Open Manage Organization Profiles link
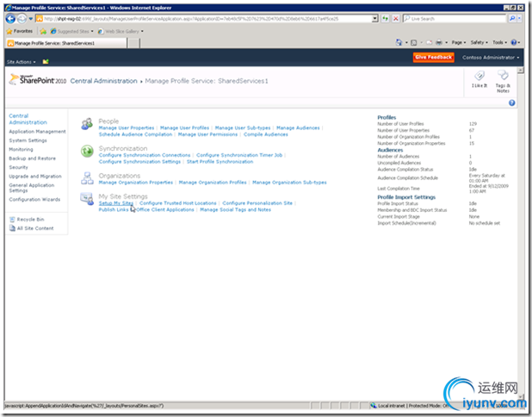The image size is (532, 417). 213,183
